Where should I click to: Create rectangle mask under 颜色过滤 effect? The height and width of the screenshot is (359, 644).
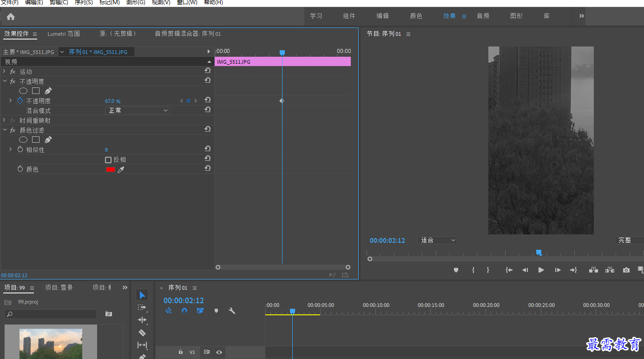pyautogui.click(x=36, y=140)
